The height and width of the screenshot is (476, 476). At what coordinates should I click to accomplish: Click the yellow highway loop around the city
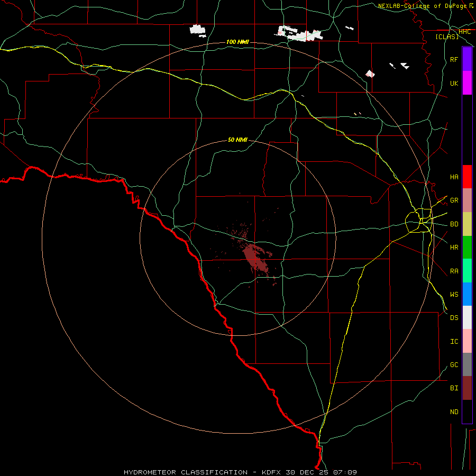[x=419, y=221]
